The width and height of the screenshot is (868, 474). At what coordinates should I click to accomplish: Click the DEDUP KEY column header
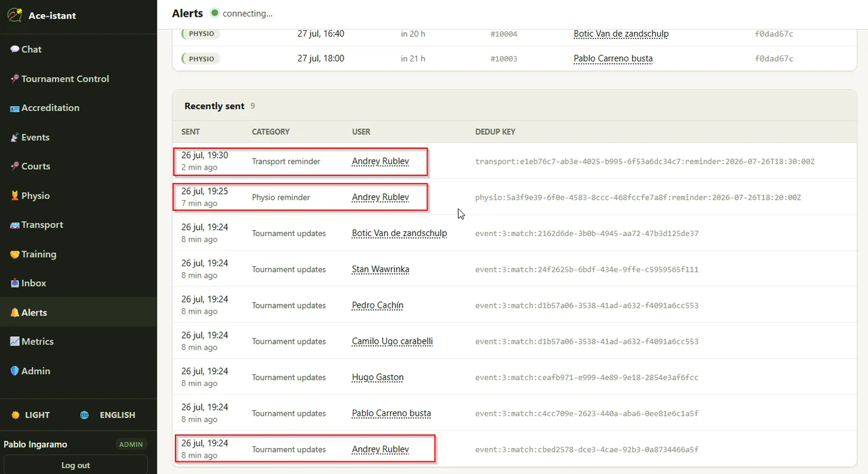tap(495, 131)
